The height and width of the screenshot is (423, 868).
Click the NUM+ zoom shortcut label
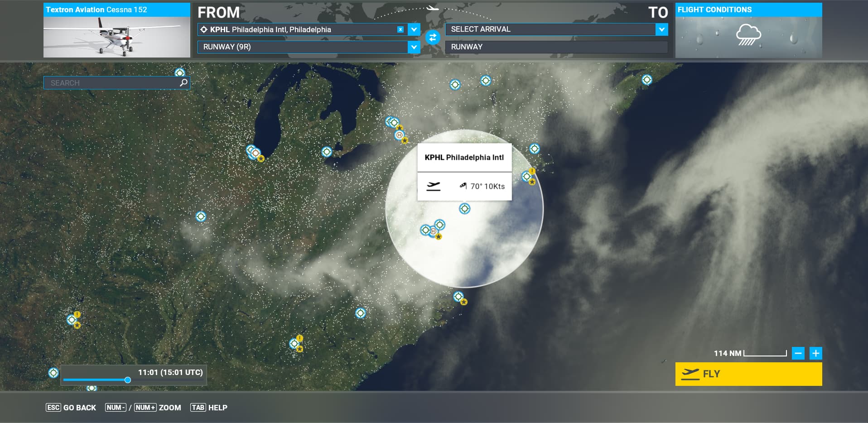click(145, 408)
